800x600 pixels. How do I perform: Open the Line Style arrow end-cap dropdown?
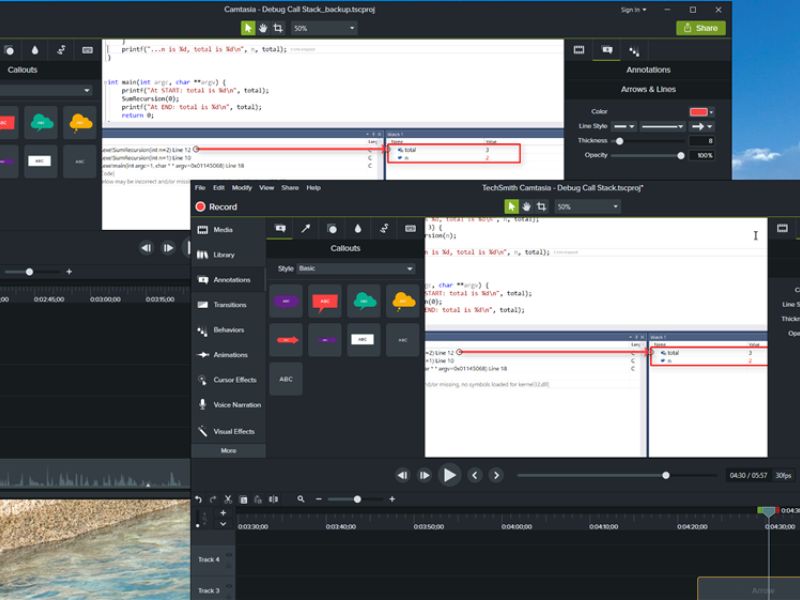[x=702, y=126]
